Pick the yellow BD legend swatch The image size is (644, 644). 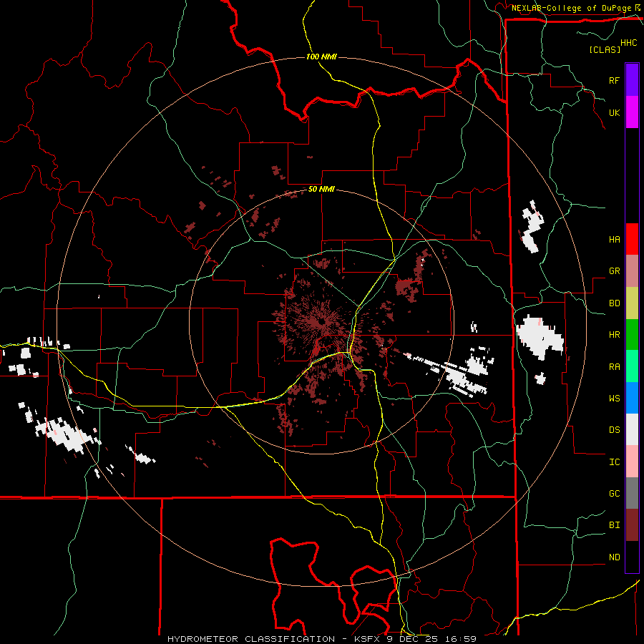632,303
